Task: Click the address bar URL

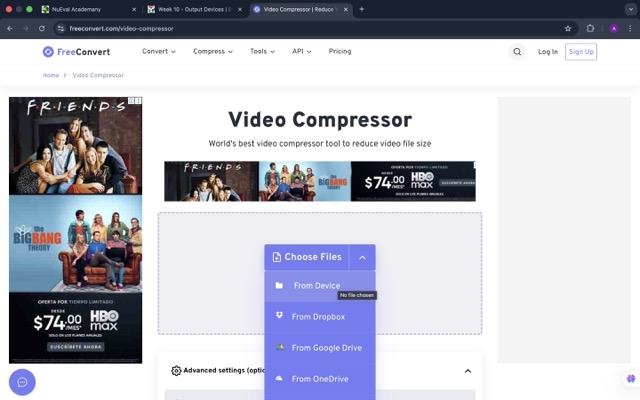Action: [121, 29]
